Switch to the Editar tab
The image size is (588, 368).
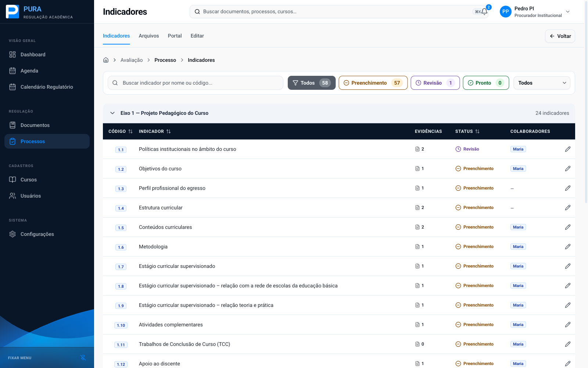pyautogui.click(x=197, y=36)
